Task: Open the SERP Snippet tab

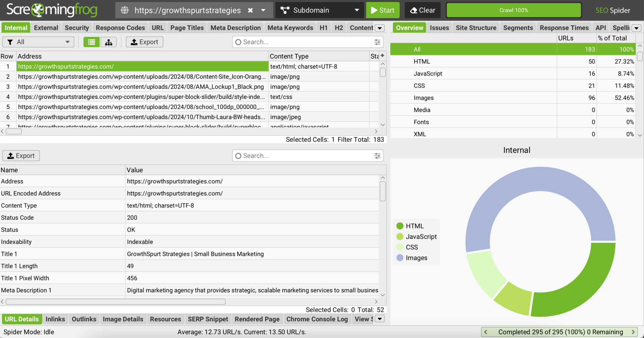Action: point(208,319)
